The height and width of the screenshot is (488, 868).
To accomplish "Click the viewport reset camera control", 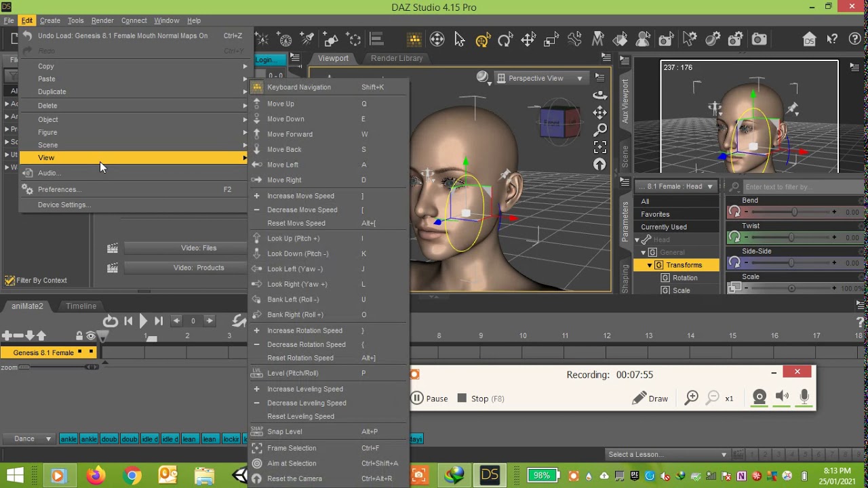I will point(599,164).
